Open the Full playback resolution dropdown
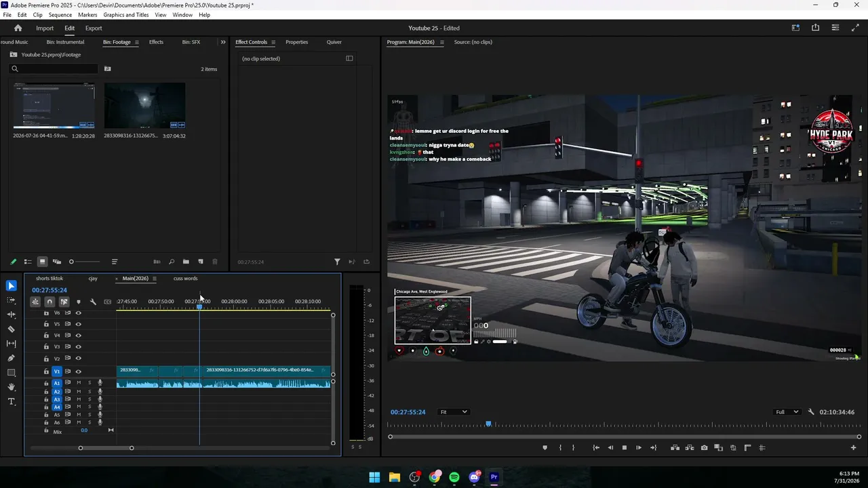 pos(787,412)
